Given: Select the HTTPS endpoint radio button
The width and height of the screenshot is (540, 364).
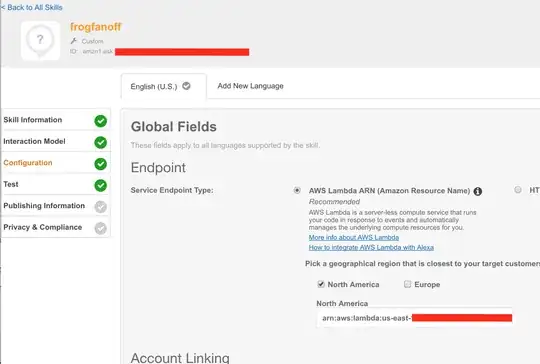Looking at the screenshot, I should 518,189.
